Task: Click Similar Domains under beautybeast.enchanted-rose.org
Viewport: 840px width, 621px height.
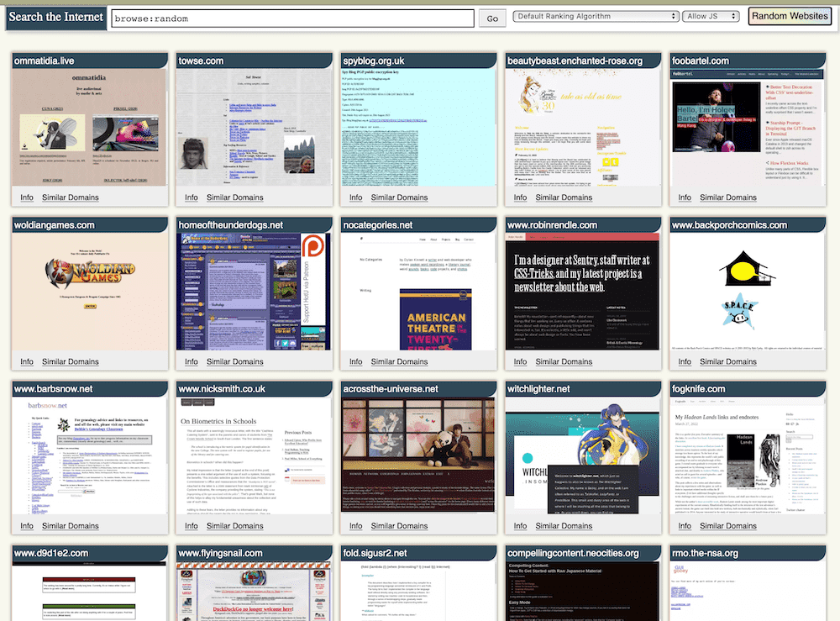Action: tap(564, 197)
